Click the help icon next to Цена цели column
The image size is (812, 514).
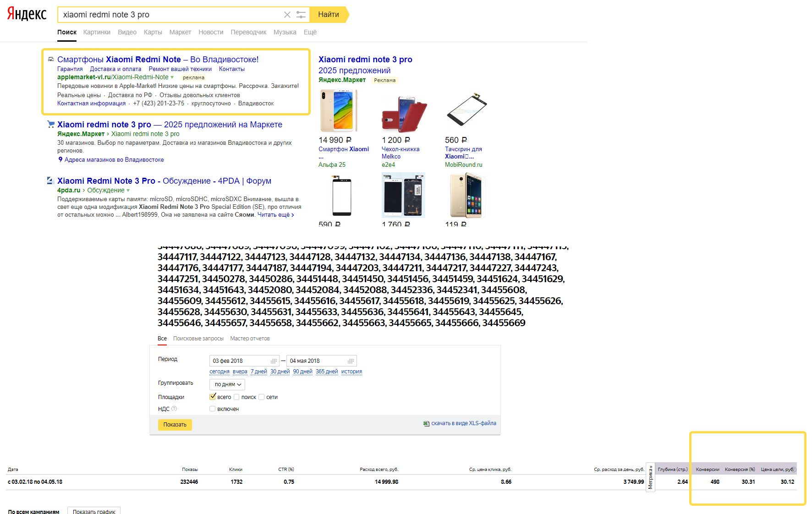click(794, 470)
